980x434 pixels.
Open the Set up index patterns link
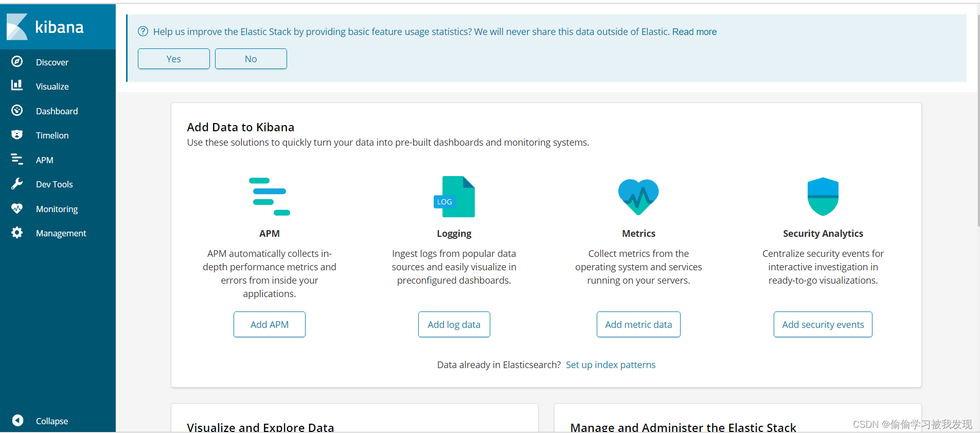(x=611, y=364)
